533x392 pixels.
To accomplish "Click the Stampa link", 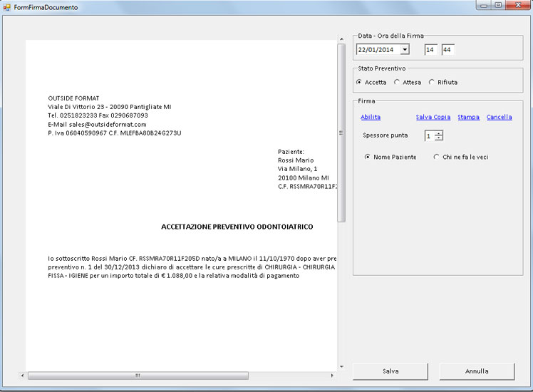I will point(468,117).
